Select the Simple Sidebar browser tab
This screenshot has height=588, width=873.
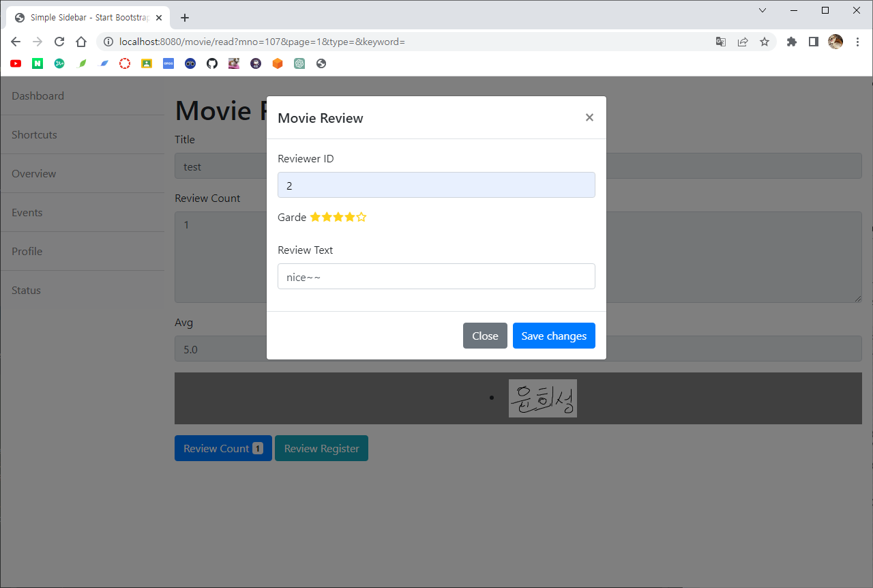88,18
